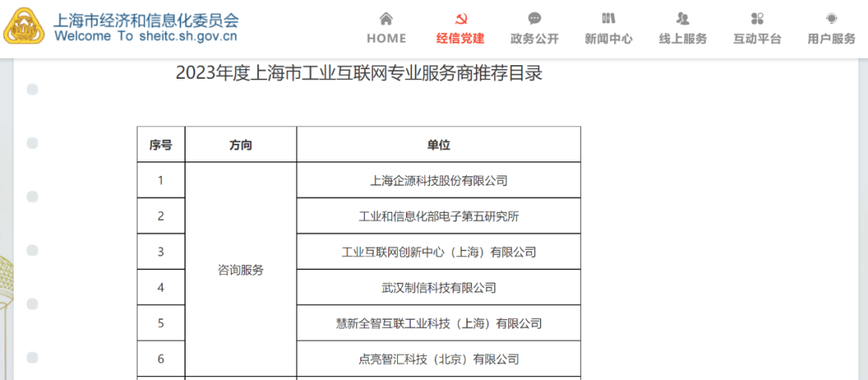Click the books icon above 新闻中心
Viewport: 868px width, 380px height.
608,18
